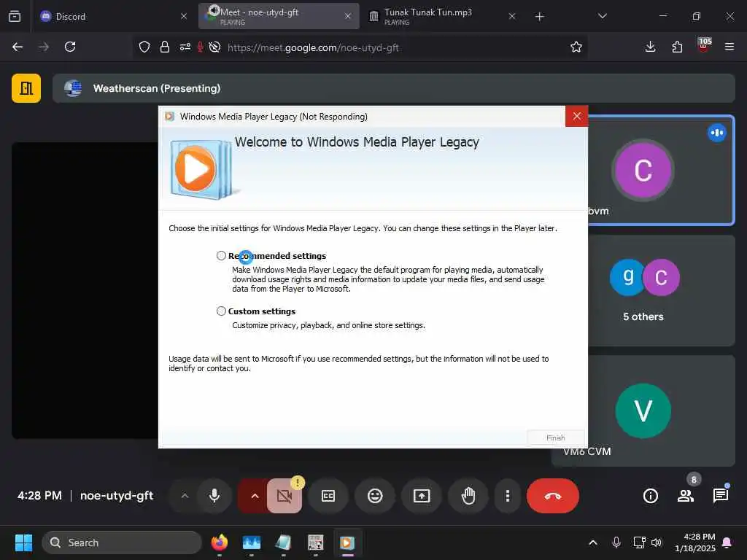Switch to the Meet noe-utyd-gft tab
747x560 pixels.
(279, 16)
